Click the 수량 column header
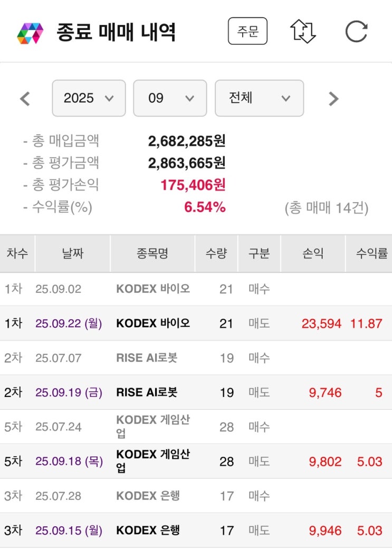Screen dimensions: 392x549 tap(216, 253)
